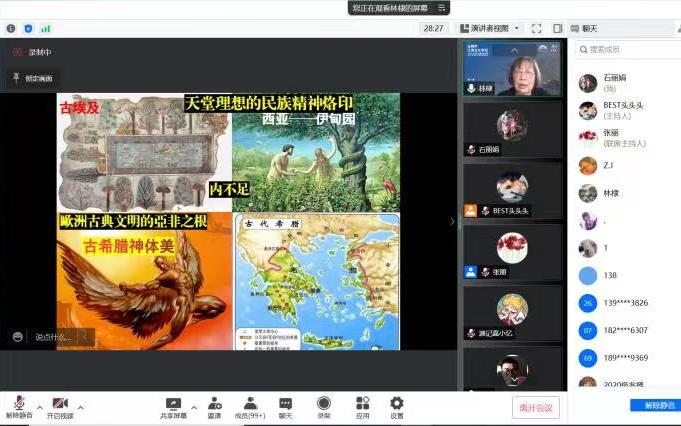Open Members (成员 99+) panel

250,407
